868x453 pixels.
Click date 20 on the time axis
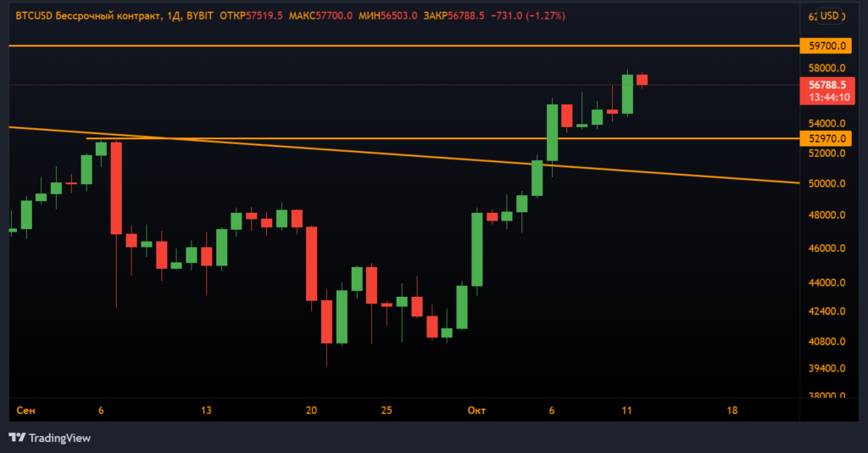click(x=311, y=411)
